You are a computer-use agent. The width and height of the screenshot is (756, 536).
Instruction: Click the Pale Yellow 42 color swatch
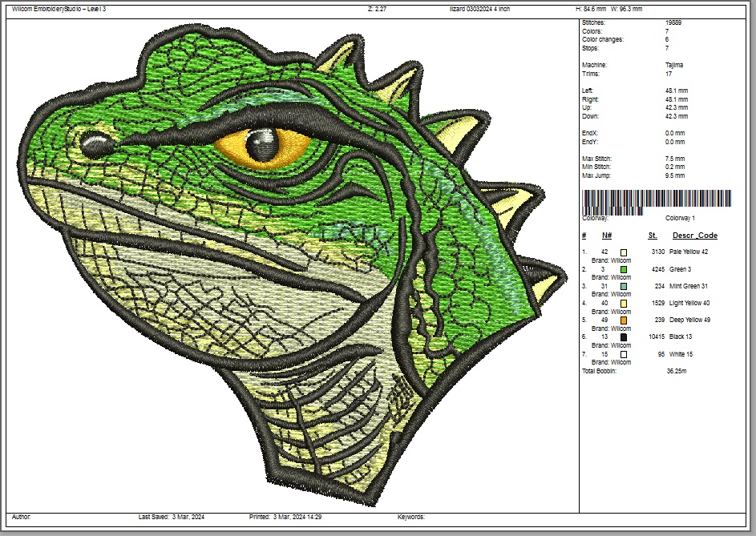624,252
